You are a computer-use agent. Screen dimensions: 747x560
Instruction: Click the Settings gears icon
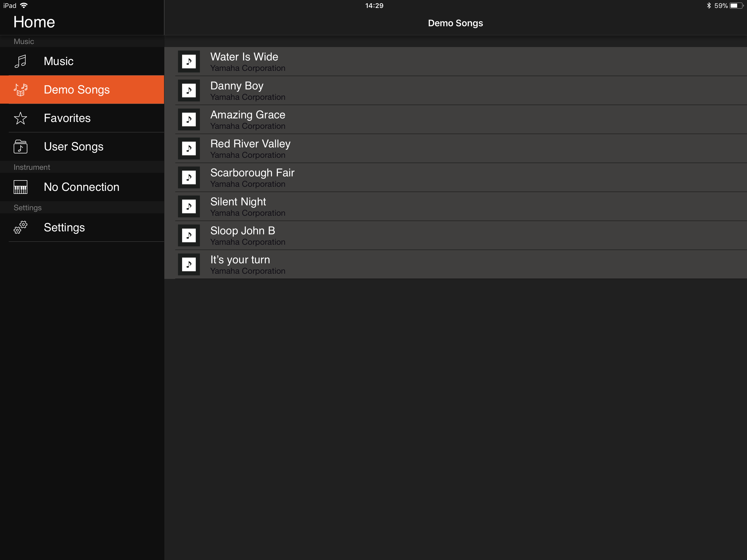[20, 227]
